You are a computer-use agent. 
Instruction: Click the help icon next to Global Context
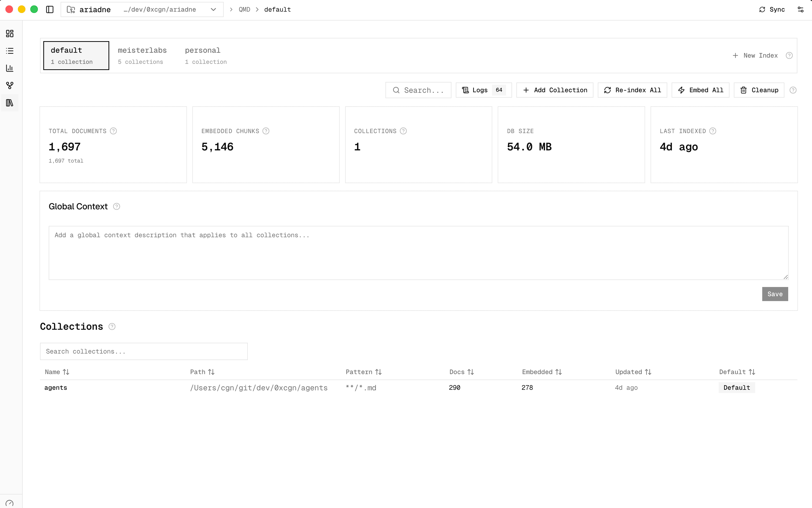pyautogui.click(x=117, y=206)
